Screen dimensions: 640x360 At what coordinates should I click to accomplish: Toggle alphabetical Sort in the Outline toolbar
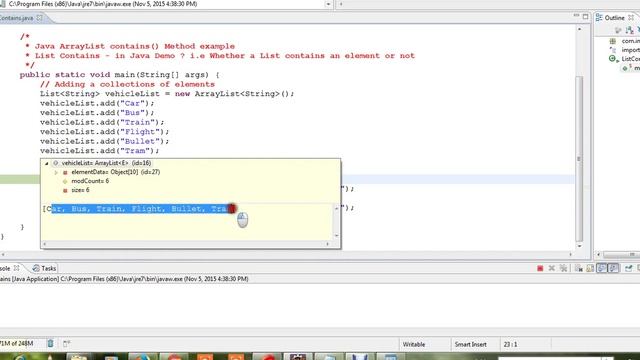click(x=629, y=30)
